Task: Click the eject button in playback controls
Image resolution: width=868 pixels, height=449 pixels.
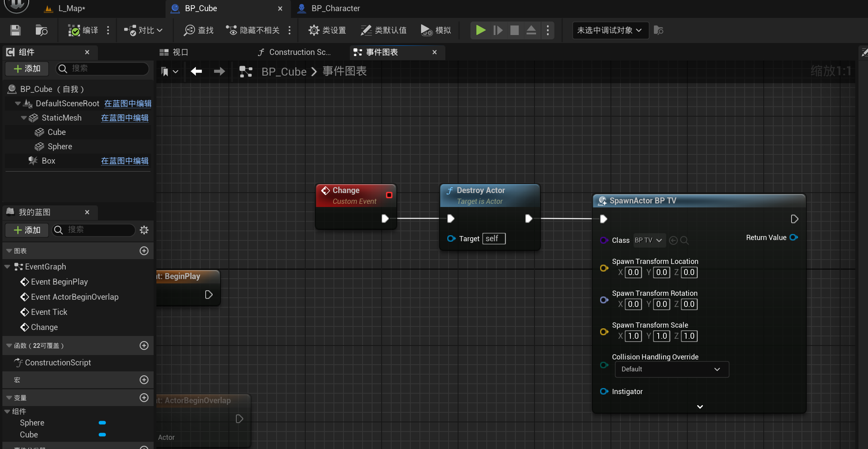Action: [531, 30]
